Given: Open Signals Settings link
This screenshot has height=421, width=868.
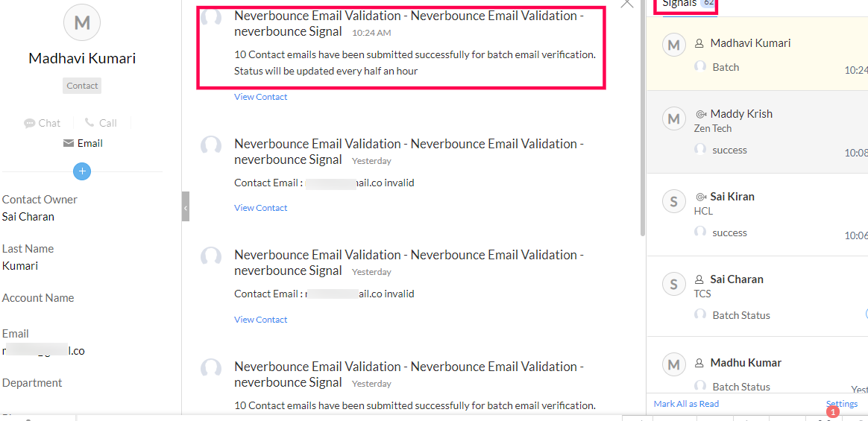Looking at the screenshot, I should [842, 404].
